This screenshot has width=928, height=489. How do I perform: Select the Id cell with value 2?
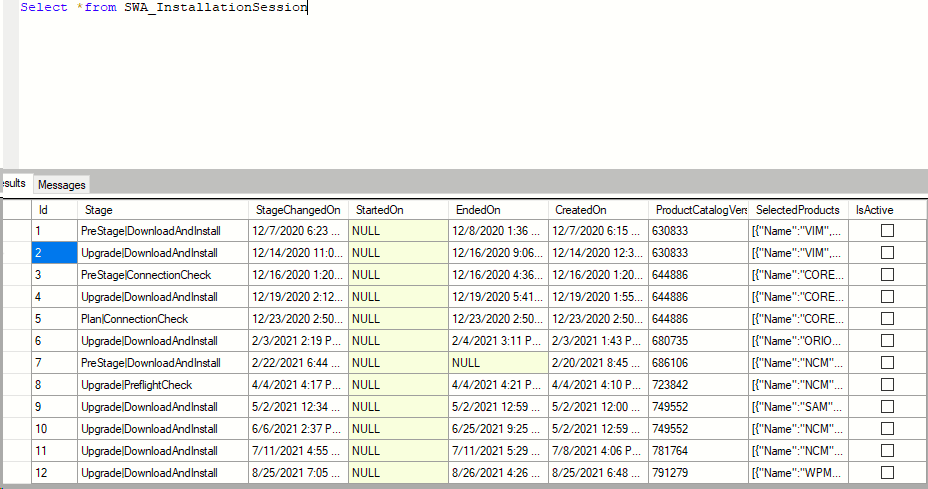click(54, 253)
